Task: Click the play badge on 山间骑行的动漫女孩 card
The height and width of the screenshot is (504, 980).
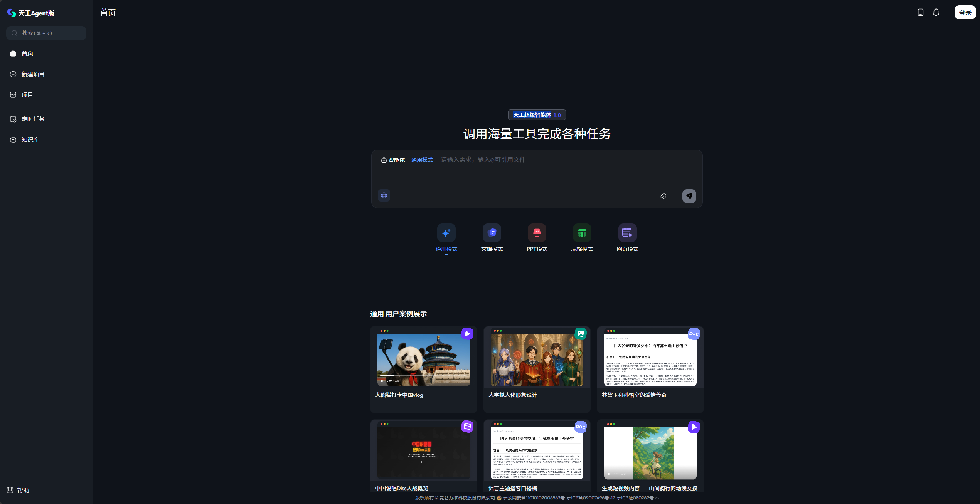Action: tap(694, 427)
